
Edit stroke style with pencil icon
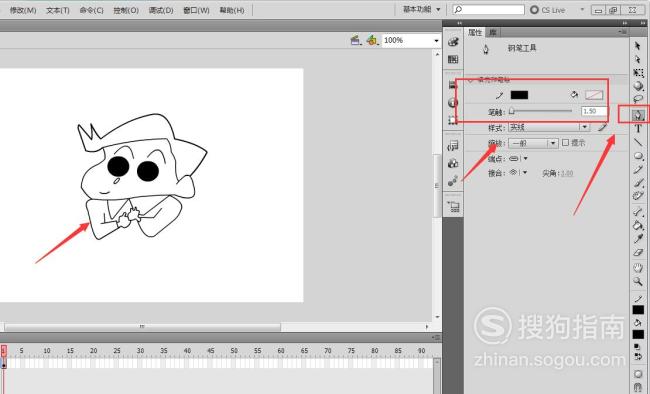(602, 127)
